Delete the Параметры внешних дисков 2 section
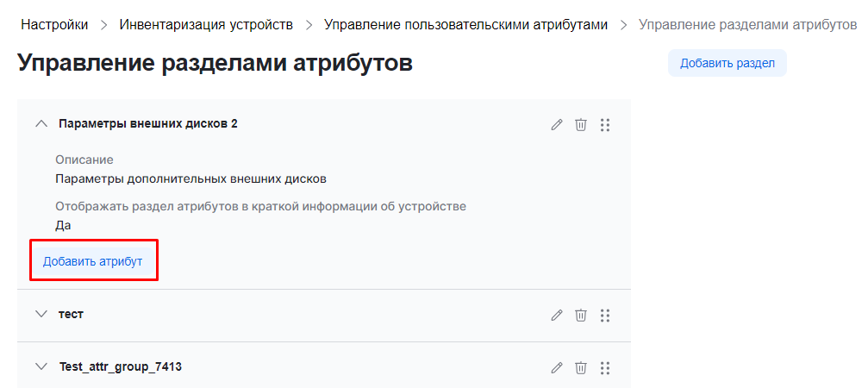868x388 pixels. point(581,125)
